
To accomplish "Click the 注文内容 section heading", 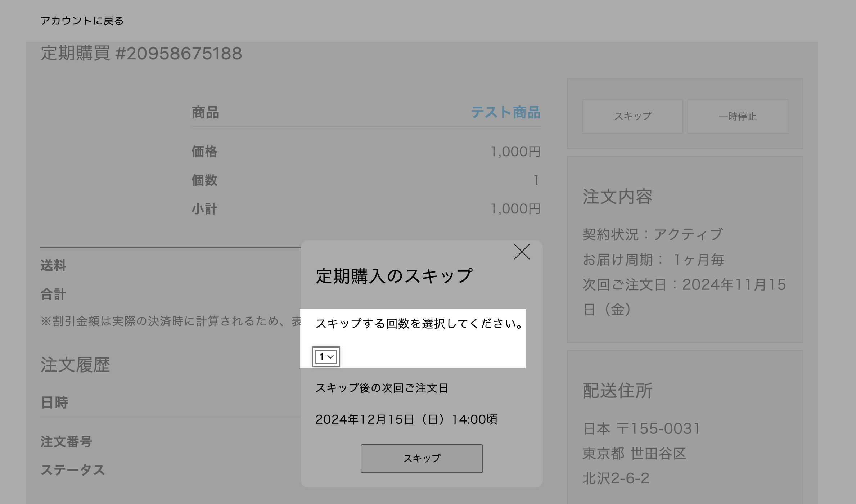I will point(617,197).
